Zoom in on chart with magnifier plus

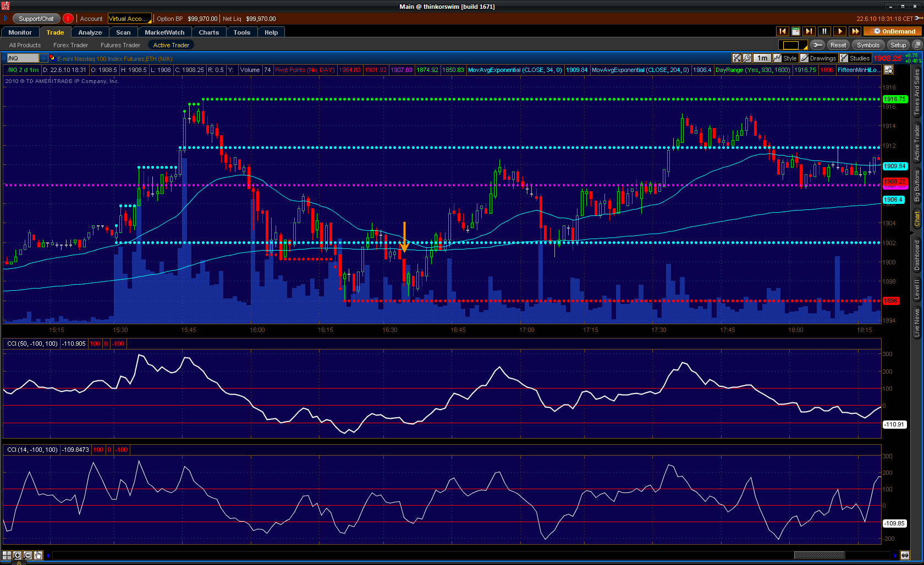pos(17,555)
